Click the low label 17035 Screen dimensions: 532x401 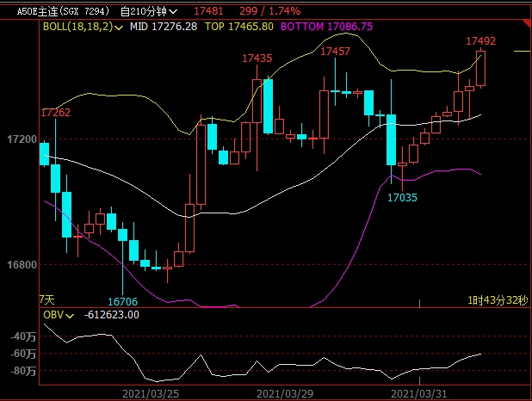tap(402, 197)
